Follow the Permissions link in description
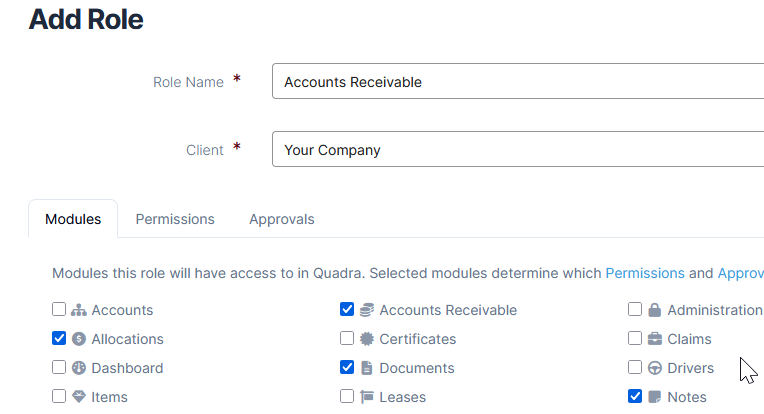Viewport: 764px width, 414px height. pyautogui.click(x=645, y=272)
